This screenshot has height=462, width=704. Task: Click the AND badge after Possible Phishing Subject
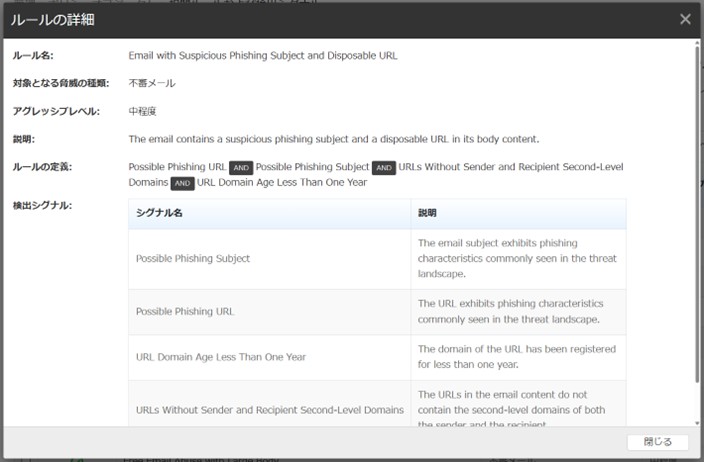[383, 167]
